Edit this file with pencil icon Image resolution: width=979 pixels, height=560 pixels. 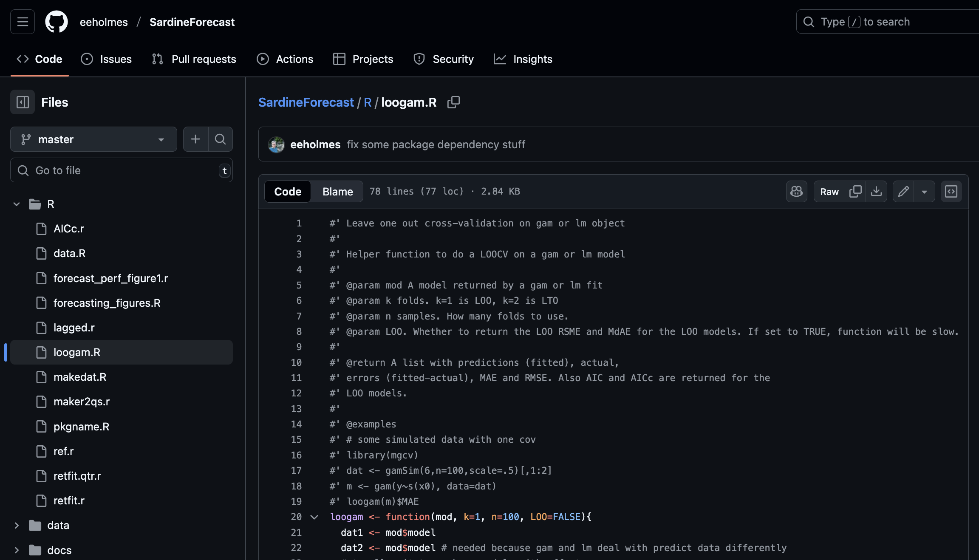903,192
